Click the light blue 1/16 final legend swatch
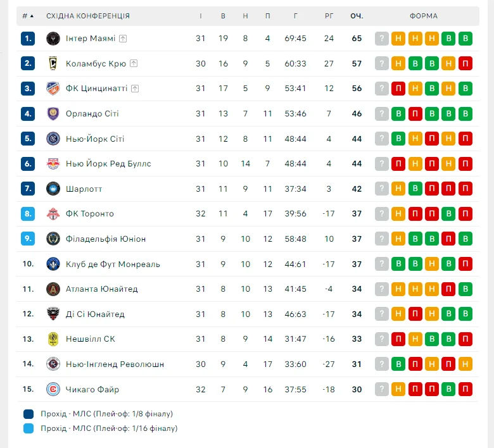 coord(28,428)
